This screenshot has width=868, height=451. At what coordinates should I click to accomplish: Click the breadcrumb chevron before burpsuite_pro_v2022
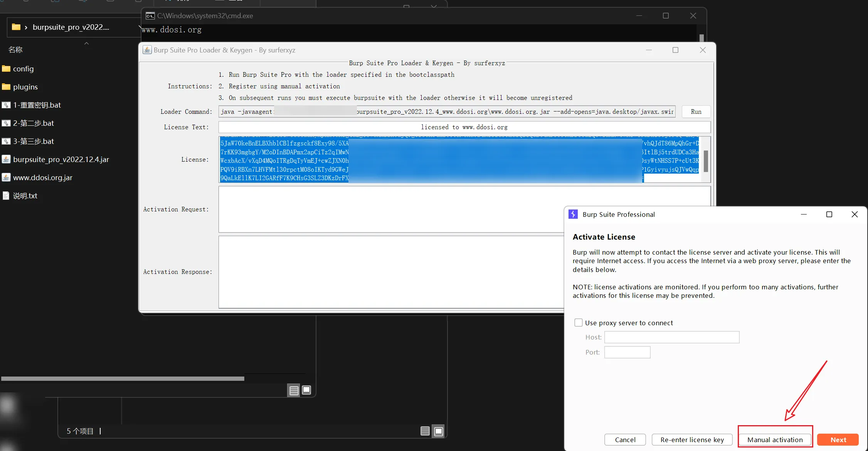point(26,27)
